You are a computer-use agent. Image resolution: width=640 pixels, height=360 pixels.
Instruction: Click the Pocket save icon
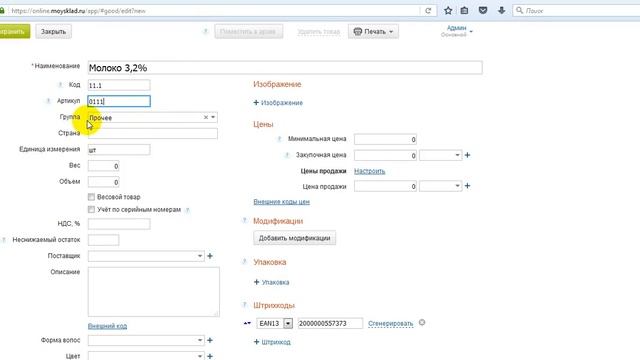[483, 11]
